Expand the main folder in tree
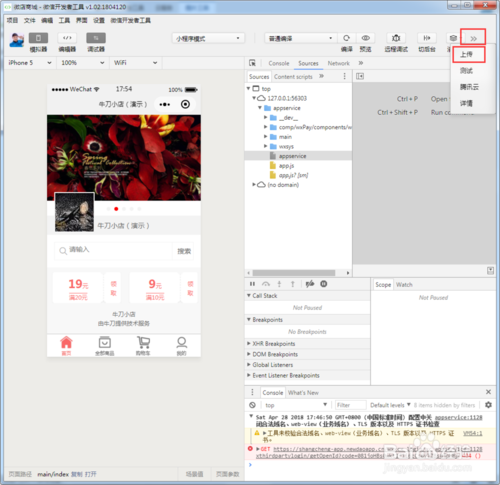 pyautogui.click(x=266, y=137)
